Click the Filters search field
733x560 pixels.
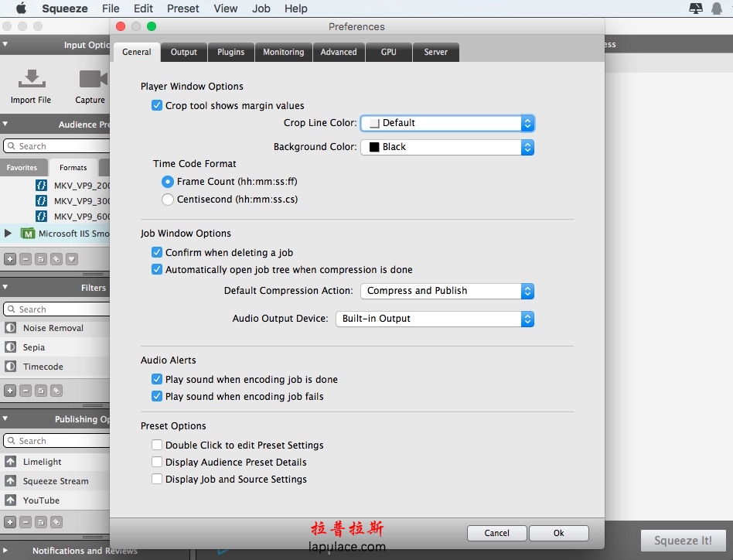[57, 309]
